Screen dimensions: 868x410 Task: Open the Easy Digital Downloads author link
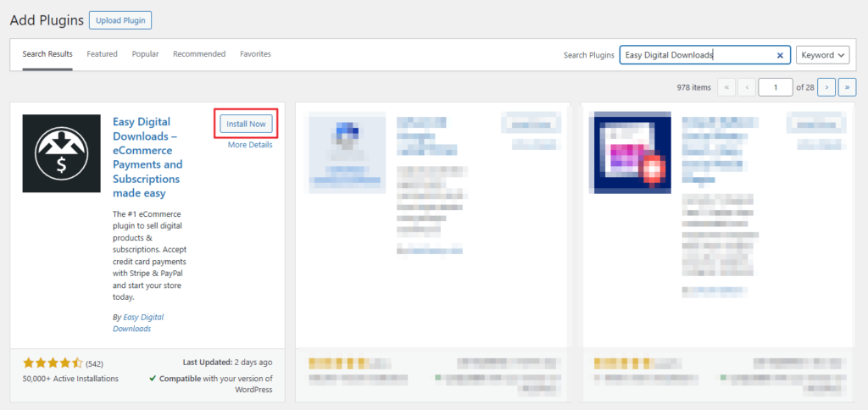tap(138, 323)
